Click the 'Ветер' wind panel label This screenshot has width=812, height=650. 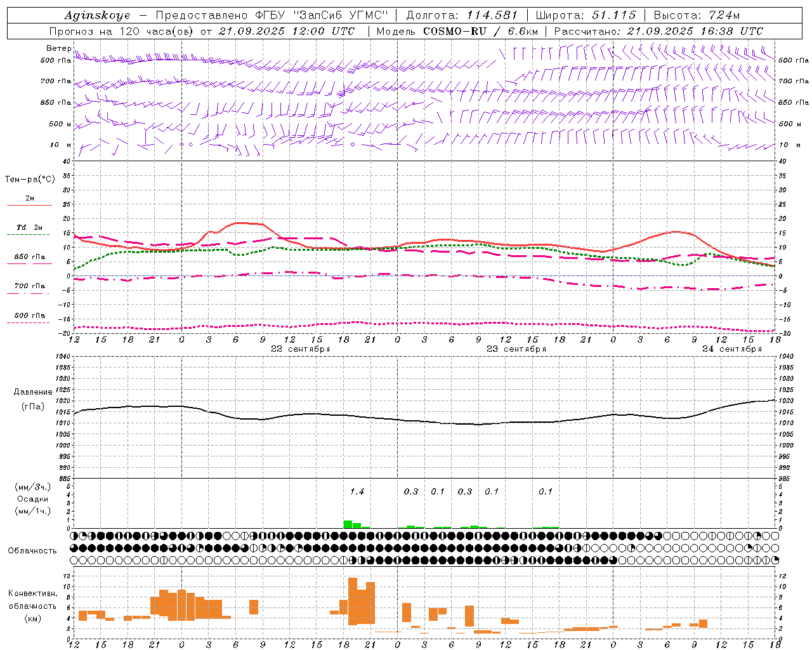pos(59,48)
